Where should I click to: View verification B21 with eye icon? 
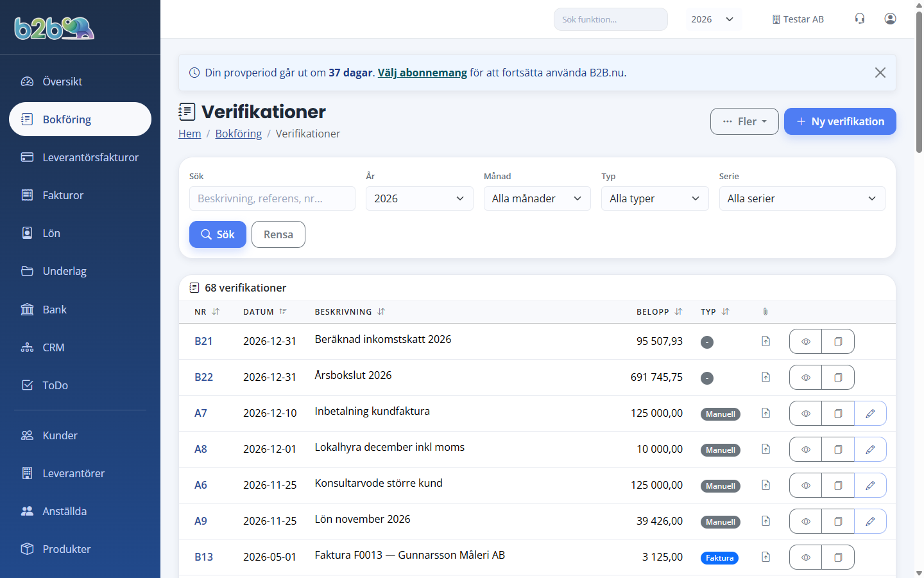tap(806, 342)
